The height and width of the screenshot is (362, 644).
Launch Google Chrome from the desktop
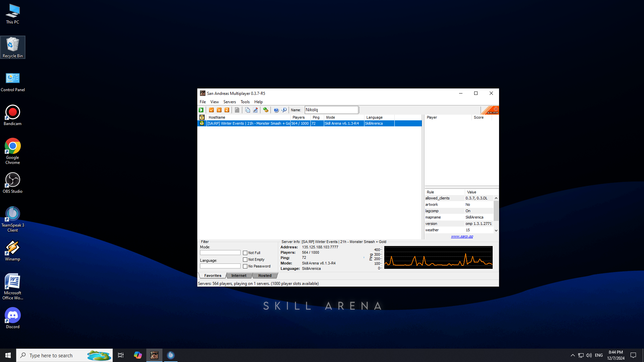(13, 151)
